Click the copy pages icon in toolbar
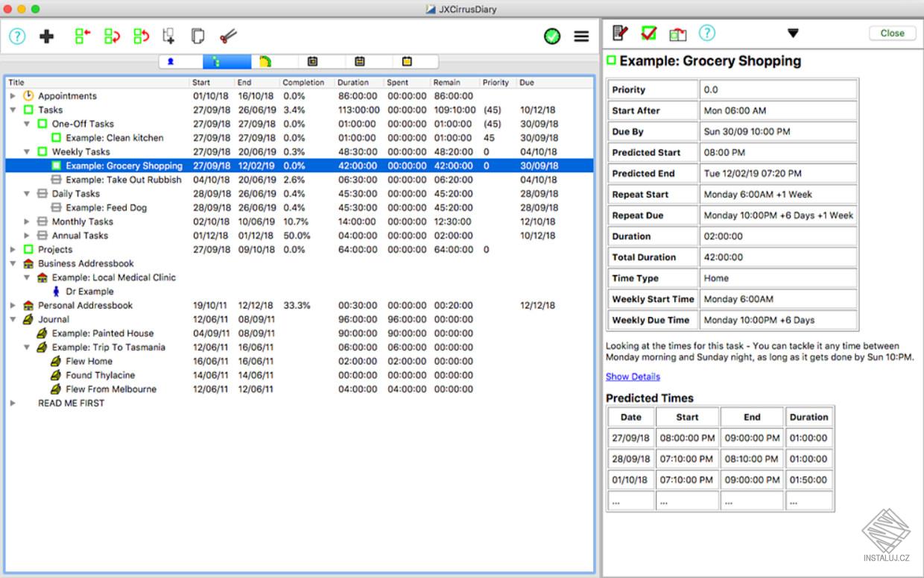 pyautogui.click(x=197, y=36)
